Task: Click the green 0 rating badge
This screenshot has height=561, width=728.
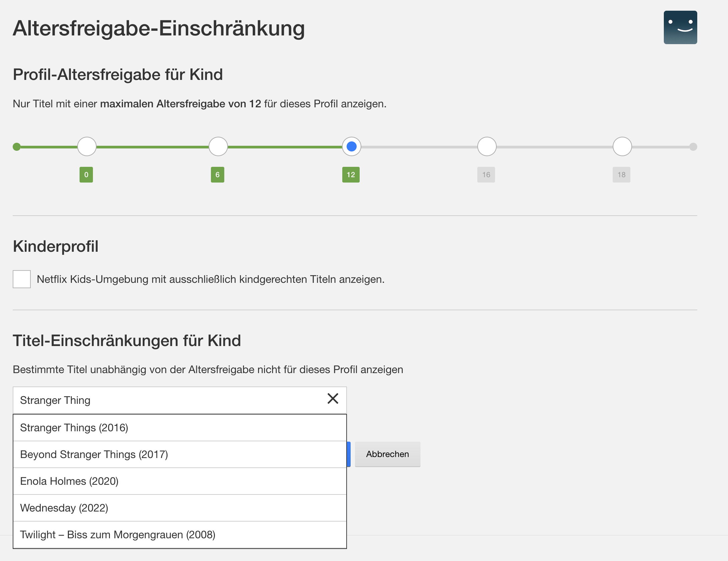Action: 86,175
